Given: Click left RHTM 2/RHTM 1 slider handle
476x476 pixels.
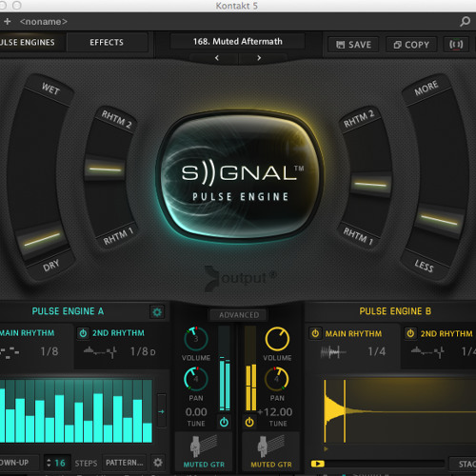Looking at the screenshot, I should tap(105, 169).
